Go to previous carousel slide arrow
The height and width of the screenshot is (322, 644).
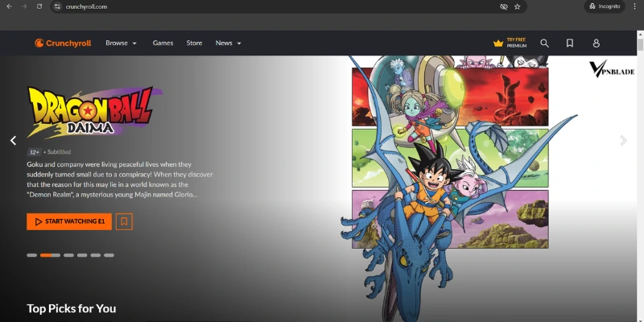[13, 140]
